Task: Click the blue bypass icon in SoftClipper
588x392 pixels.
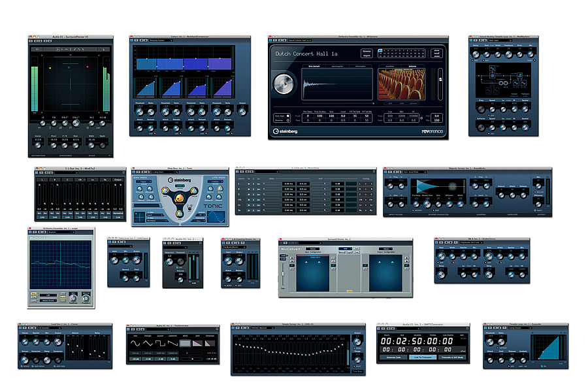Action: click(110, 242)
